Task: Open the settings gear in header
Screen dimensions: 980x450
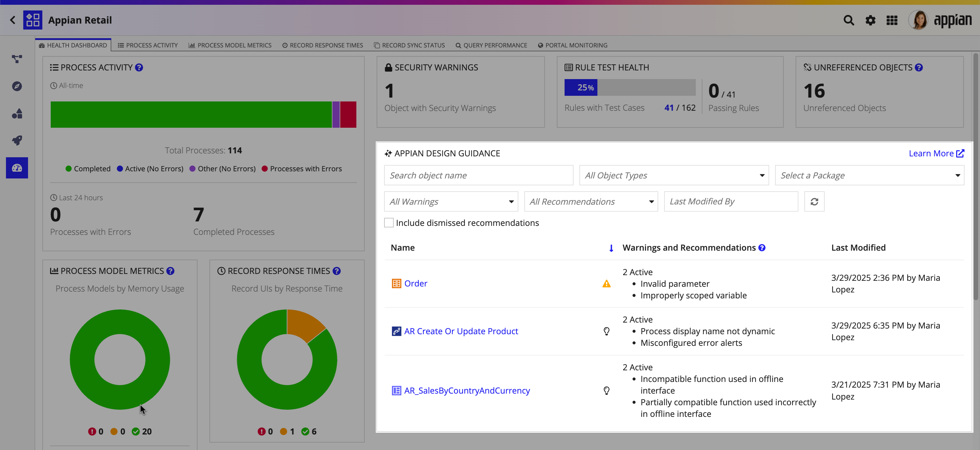Action: click(871, 20)
